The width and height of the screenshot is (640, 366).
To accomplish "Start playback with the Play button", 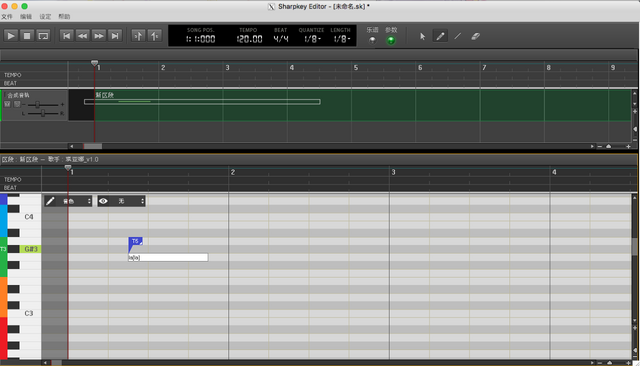I will 11,36.
